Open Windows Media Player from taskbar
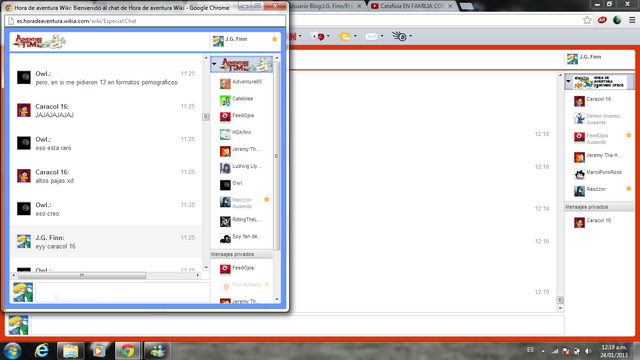 click(x=99, y=351)
